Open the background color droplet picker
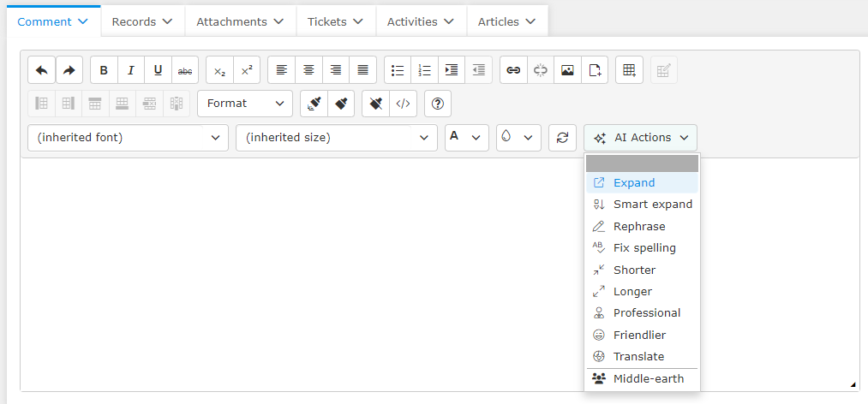Screen dimensions: 868x404 518,138
